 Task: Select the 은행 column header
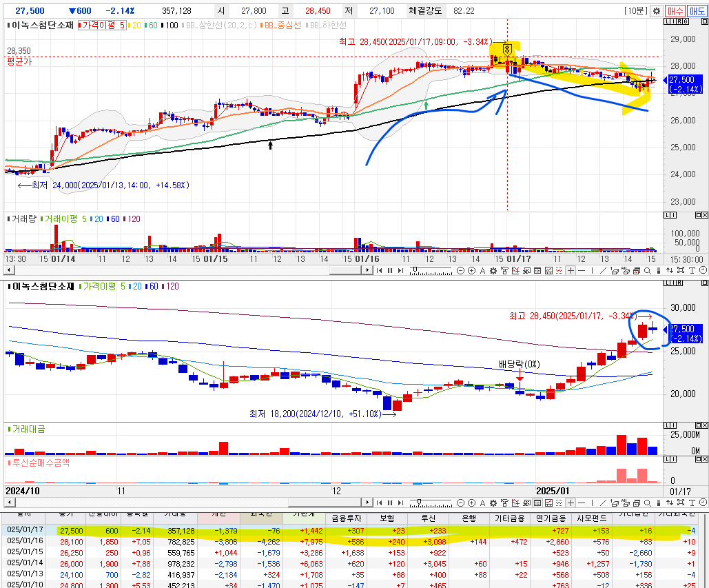coord(469,518)
